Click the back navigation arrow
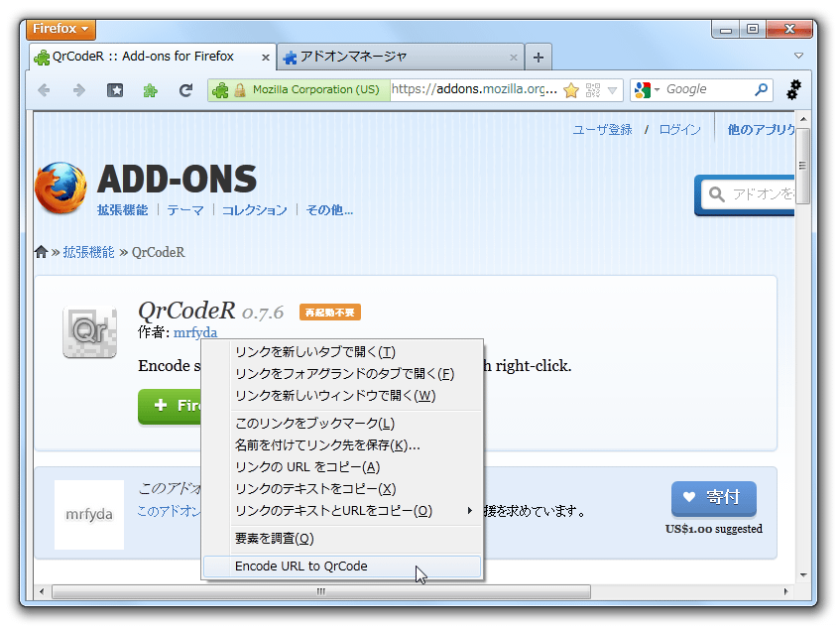The width and height of the screenshot is (840, 630). coord(44,90)
